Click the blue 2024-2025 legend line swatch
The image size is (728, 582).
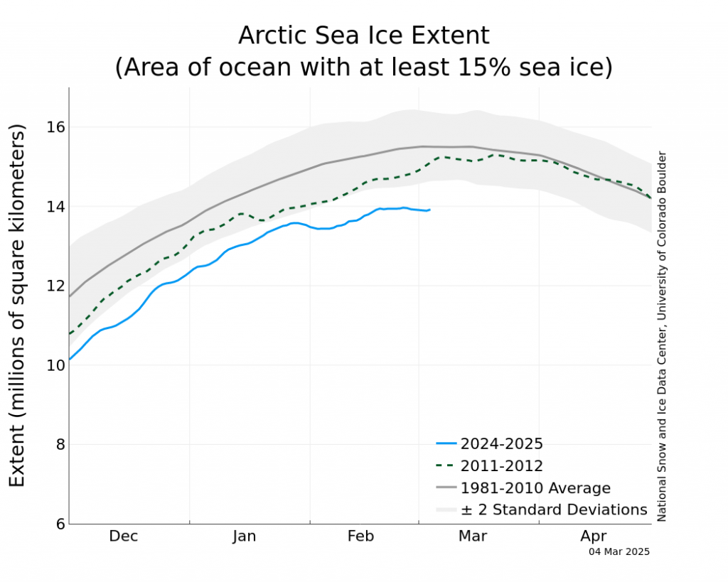446,443
